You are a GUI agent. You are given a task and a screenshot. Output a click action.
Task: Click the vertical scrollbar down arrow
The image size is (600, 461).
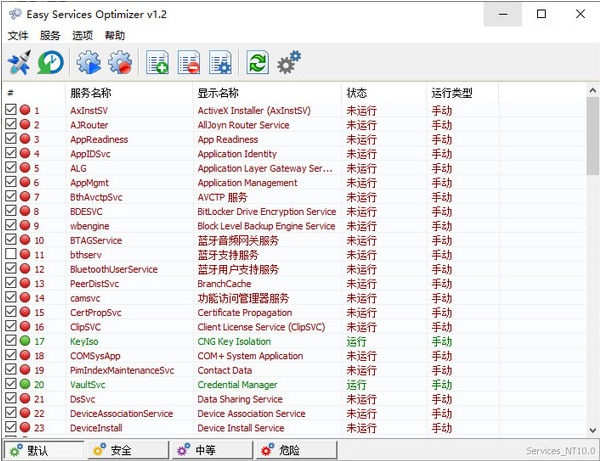coord(592,429)
